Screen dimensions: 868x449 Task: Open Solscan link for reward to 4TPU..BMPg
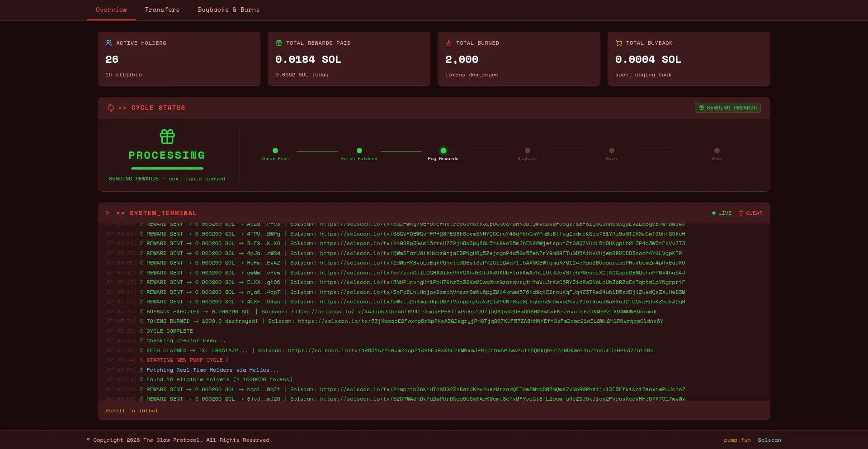503,234
